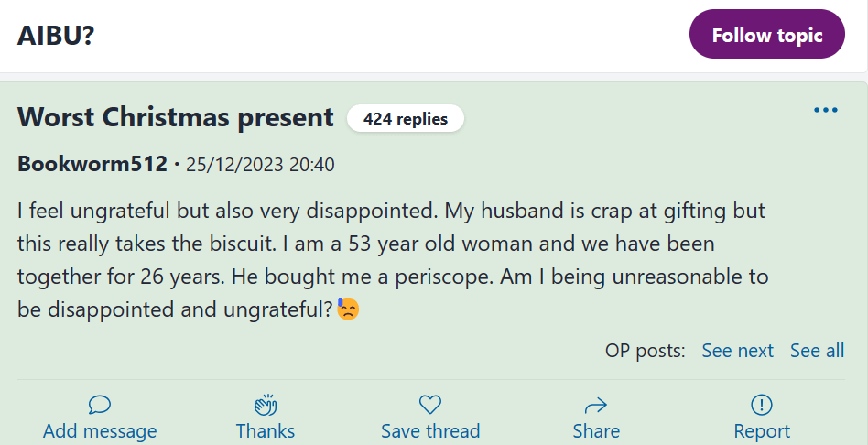
Task: Click the Thanks text label
Action: (266, 430)
